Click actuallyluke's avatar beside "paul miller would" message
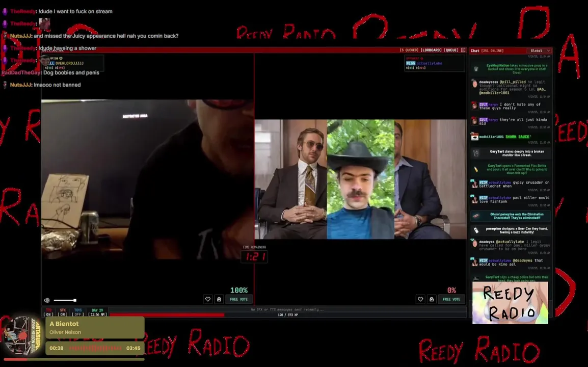 474,199
